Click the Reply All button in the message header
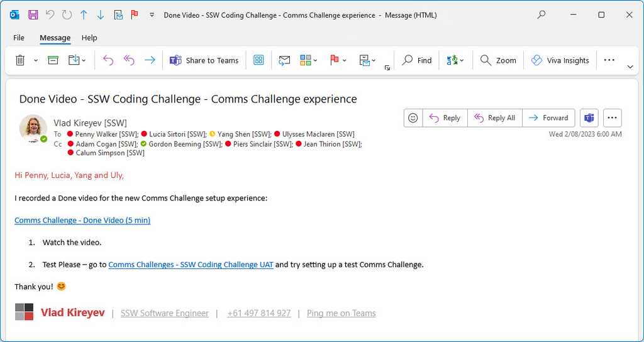The image size is (644, 342). (494, 118)
